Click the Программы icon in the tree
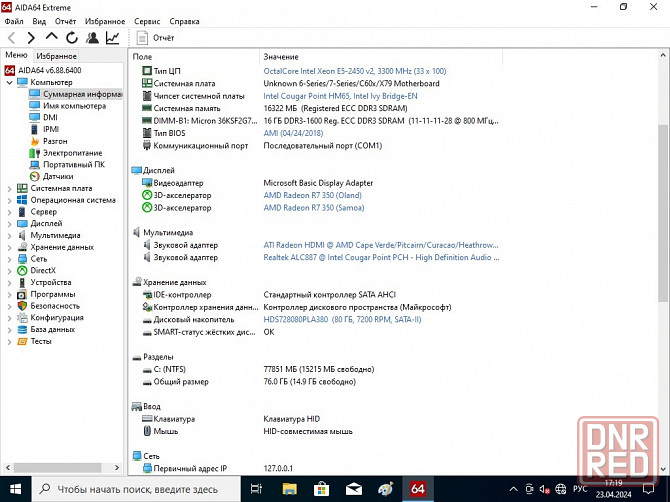The image size is (670, 502). [22, 294]
